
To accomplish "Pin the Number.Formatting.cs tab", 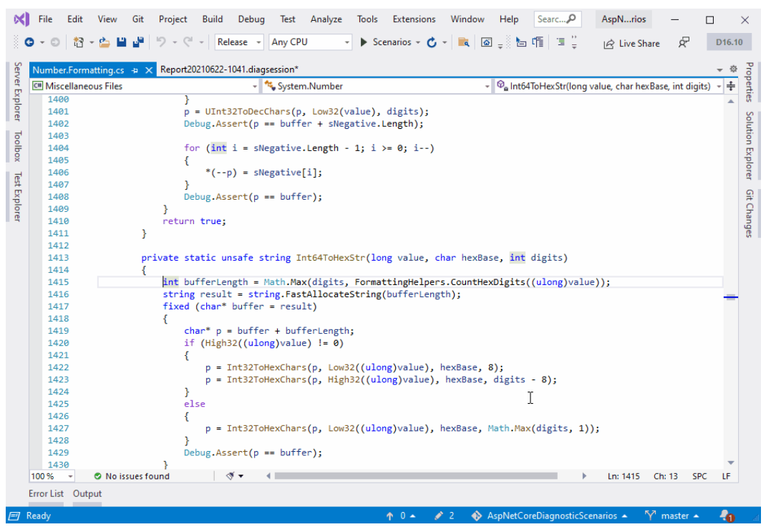I will tap(135, 70).
